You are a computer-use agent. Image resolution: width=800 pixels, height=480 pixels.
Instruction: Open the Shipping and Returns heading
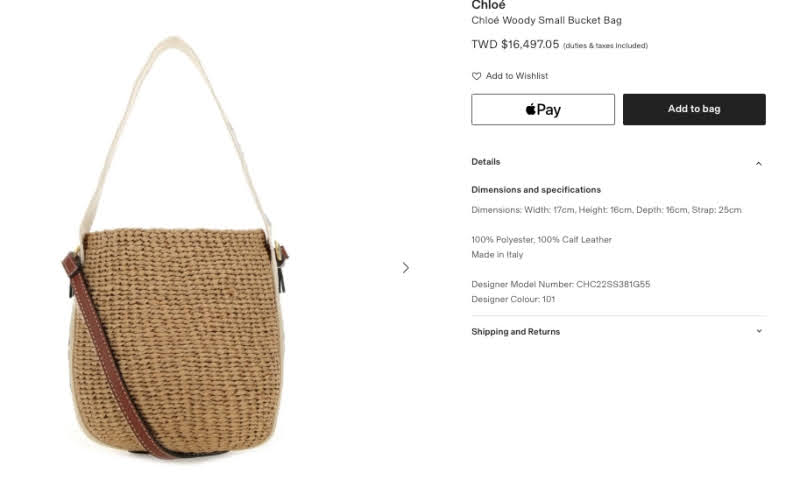click(x=515, y=332)
